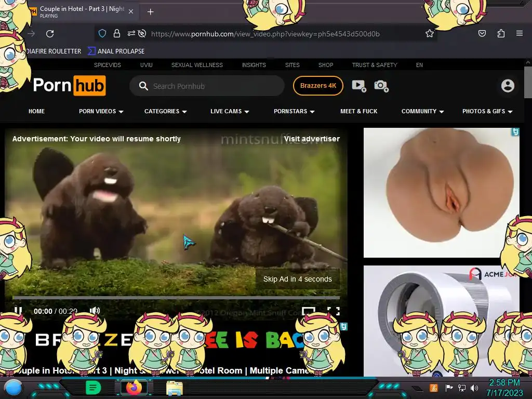
Task: Expand the LIVE CAMS dropdown
Action: point(230,111)
